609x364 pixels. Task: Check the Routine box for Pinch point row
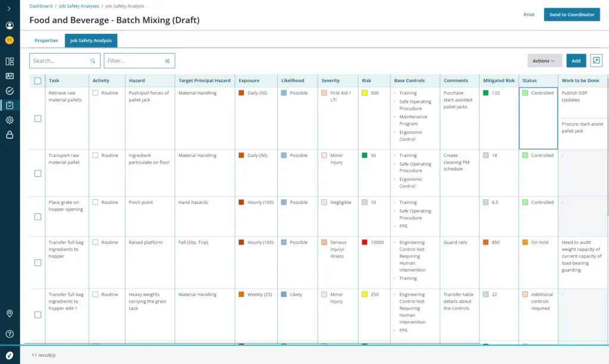[x=95, y=202]
